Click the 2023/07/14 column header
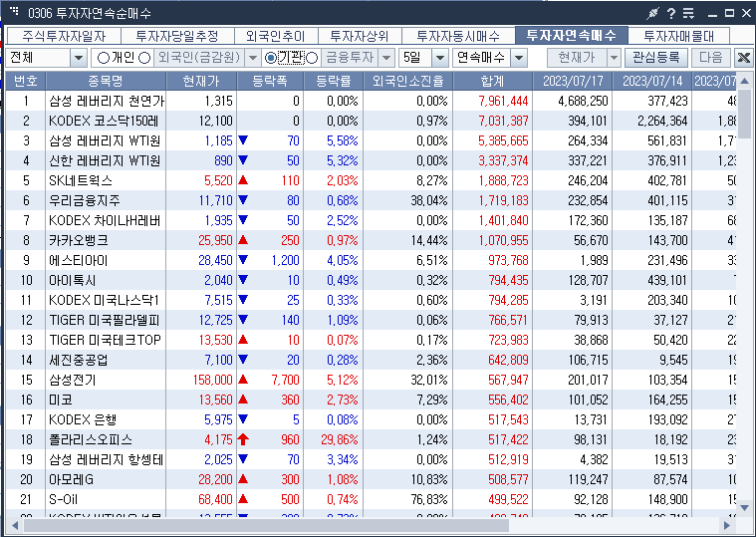Viewport: 756px width, 537px height. pos(651,81)
